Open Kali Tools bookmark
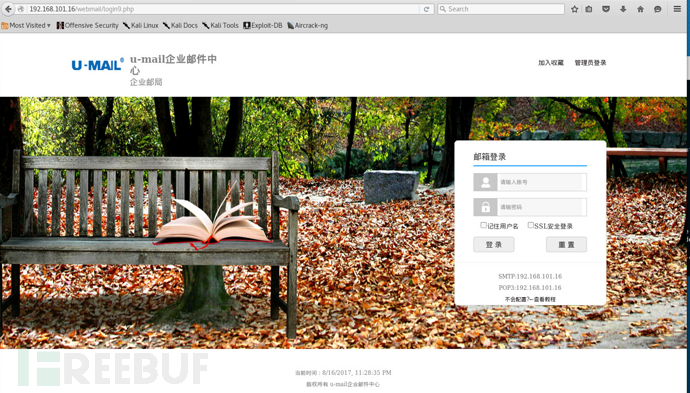 (x=220, y=26)
